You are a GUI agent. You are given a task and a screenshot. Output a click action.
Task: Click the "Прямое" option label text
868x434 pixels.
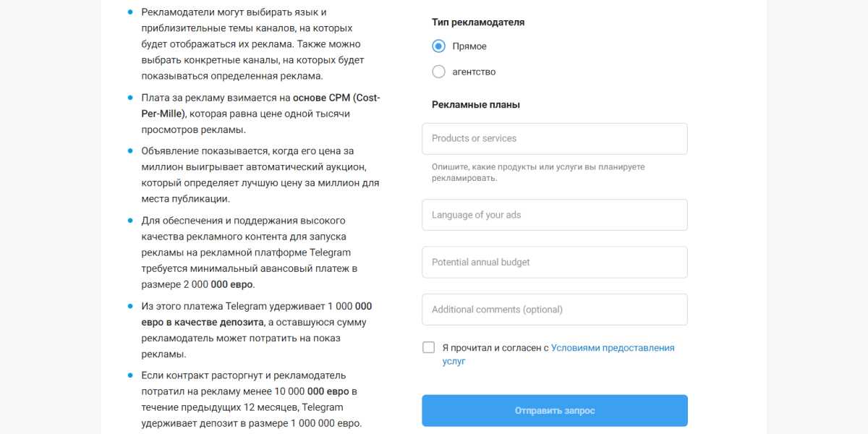point(469,46)
